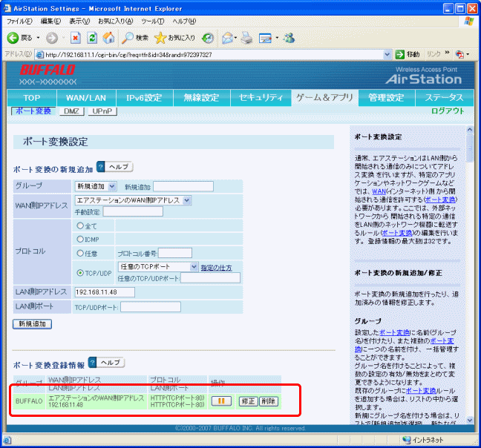The width and height of the screenshot is (481, 448).
Task: Click the page icon in address bar
Action: (40, 55)
